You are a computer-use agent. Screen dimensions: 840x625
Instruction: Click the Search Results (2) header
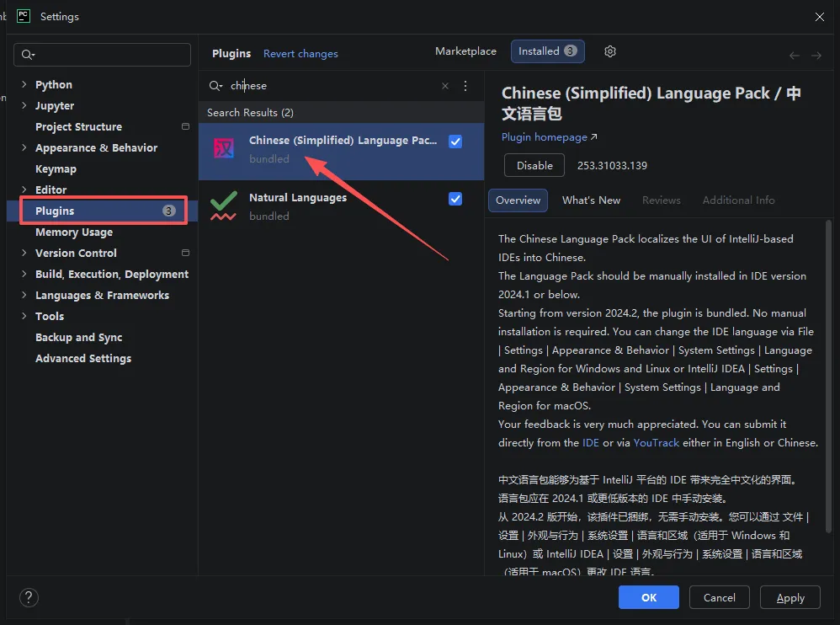pos(250,113)
